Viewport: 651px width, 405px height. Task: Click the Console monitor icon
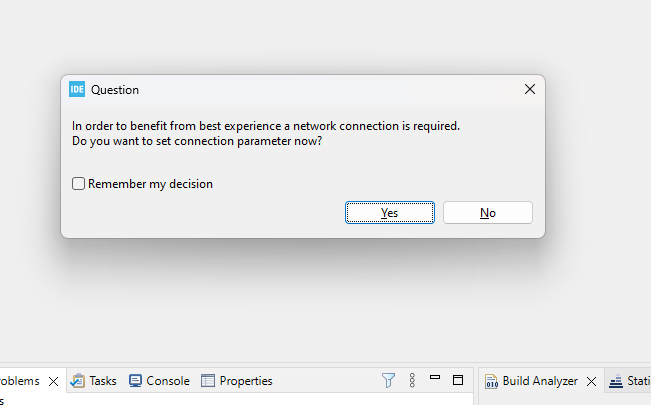[x=135, y=381]
